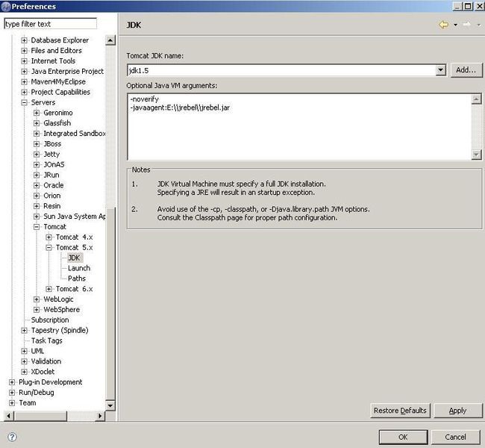Click the Apply button
This screenshot has width=485, height=448.
click(457, 411)
